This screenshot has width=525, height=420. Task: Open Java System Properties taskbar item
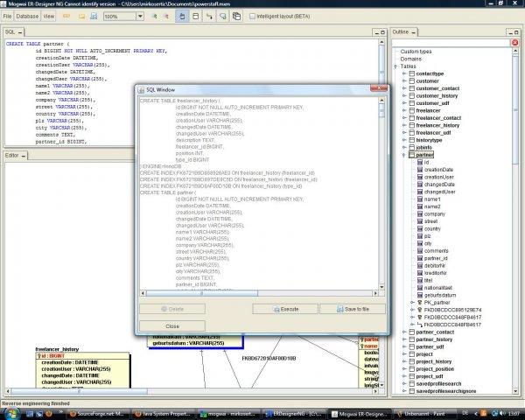tap(163, 414)
